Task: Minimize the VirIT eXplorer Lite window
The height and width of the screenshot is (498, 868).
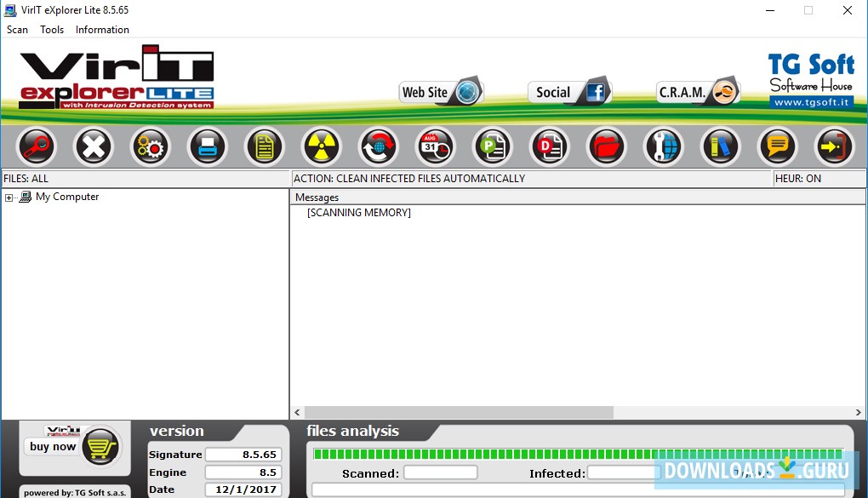Action: pyautogui.click(x=770, y=10)
